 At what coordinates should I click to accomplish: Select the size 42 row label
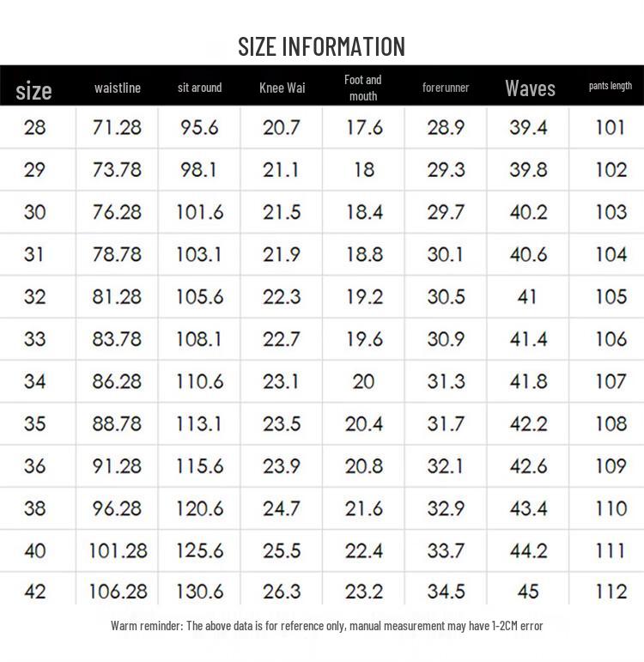(x=34, y=592)
